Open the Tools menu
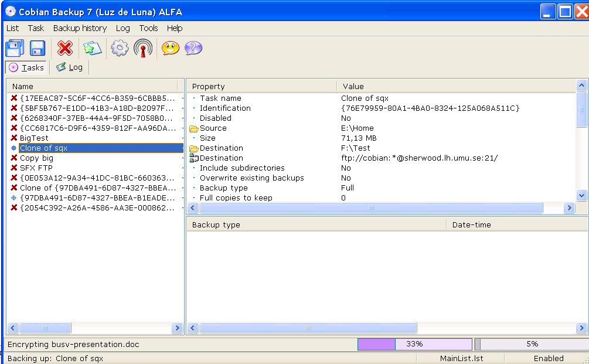589x364 pixels. (148, 28)
